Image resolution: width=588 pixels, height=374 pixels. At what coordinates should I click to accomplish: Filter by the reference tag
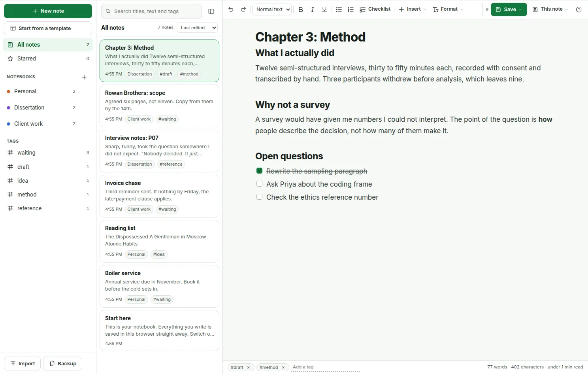pyautogui.click(x=48, y=208)
